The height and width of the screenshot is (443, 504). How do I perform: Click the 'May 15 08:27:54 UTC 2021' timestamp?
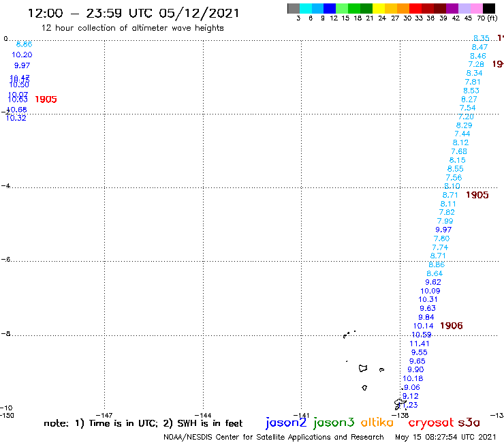(x=445, y=437)
